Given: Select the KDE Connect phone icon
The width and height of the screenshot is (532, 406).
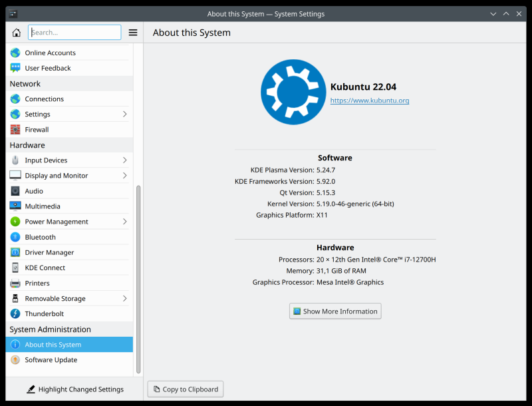Looking at the screenshot, I should [x=15, y=268].
